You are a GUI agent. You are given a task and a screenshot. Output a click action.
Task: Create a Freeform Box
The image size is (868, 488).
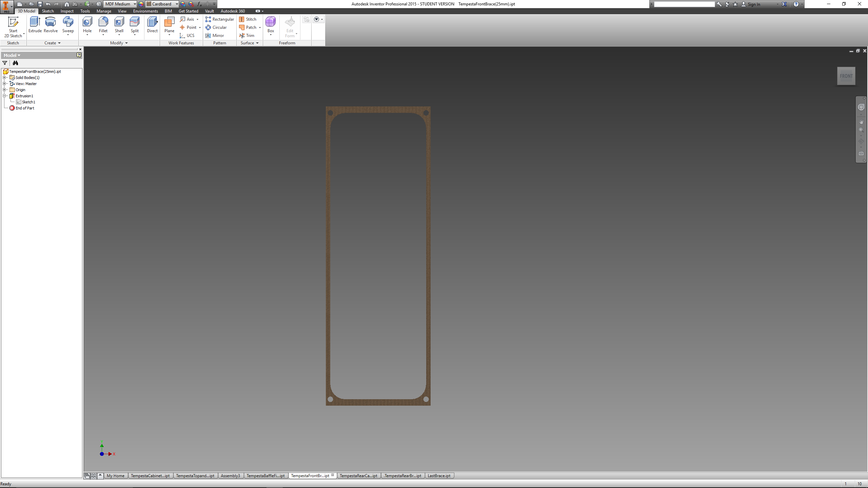[x=271, y=25]
